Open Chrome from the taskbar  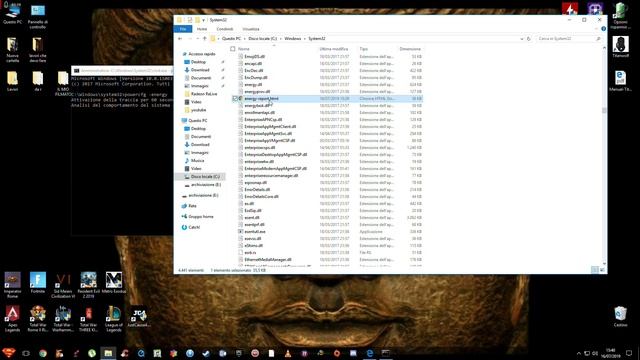[43, 353]
